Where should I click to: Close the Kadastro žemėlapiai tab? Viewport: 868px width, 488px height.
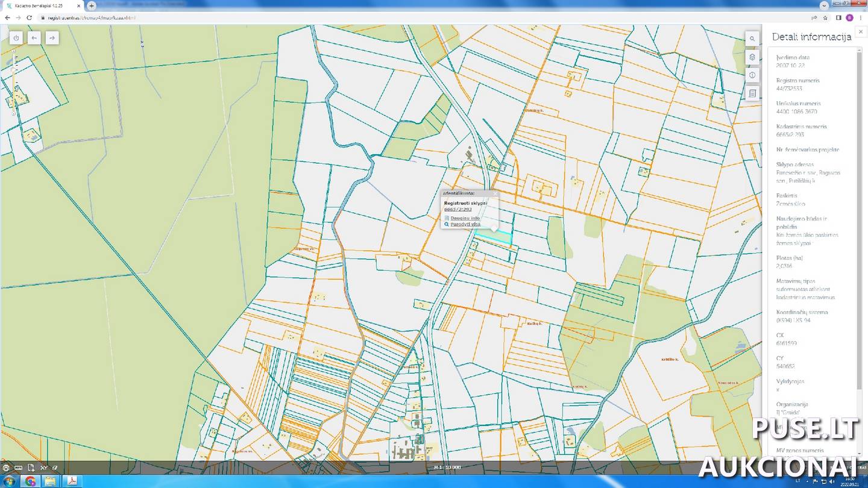point(79,5)
